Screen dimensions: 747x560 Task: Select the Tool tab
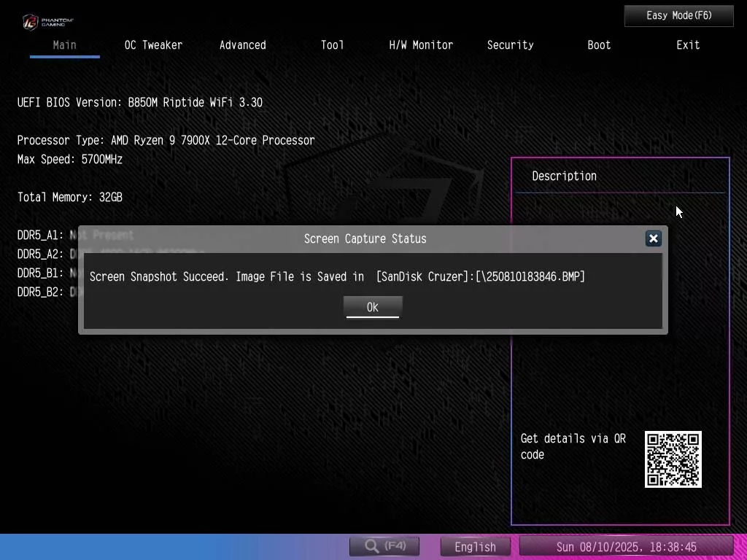332,45
